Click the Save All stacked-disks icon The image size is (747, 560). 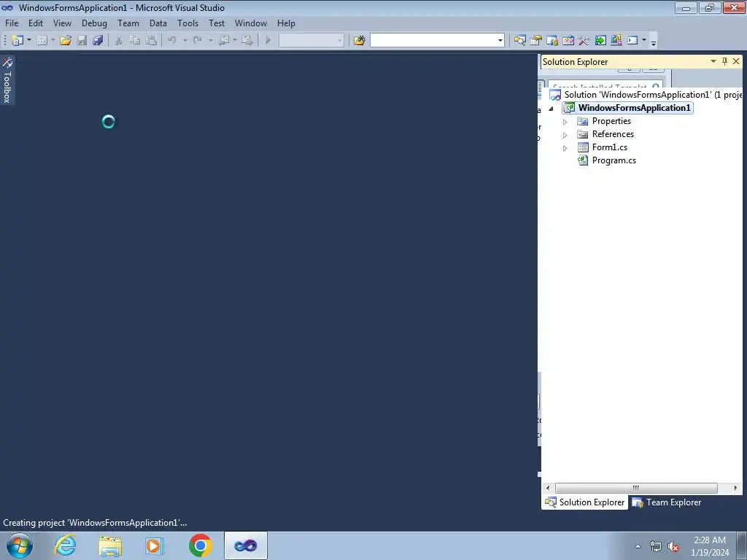click(x=98, y=41)
